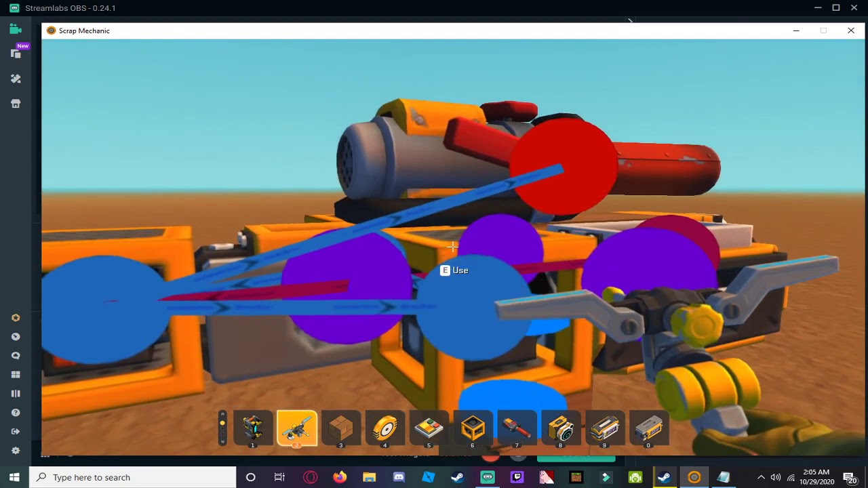Click the logout arrow icon in sidebar

16,431
